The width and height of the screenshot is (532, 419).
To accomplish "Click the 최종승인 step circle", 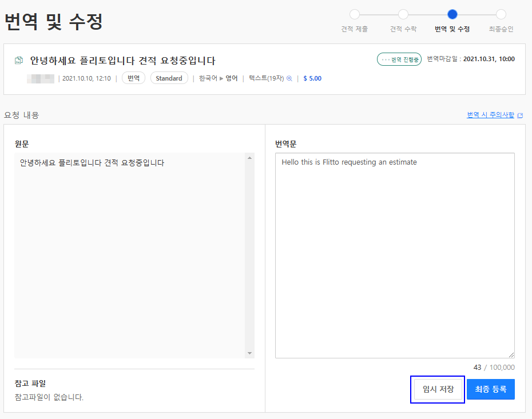I will pyautogui.click(x=501, y=14).
